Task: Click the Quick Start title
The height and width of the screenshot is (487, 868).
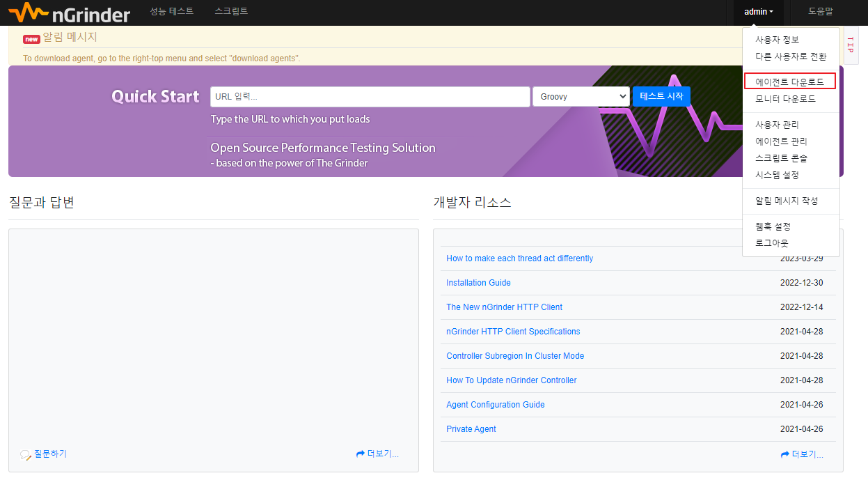Action: point(155,97)
